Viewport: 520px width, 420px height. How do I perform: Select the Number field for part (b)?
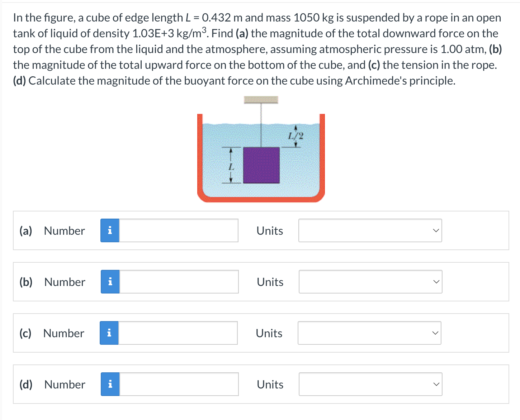click(179, 282)
